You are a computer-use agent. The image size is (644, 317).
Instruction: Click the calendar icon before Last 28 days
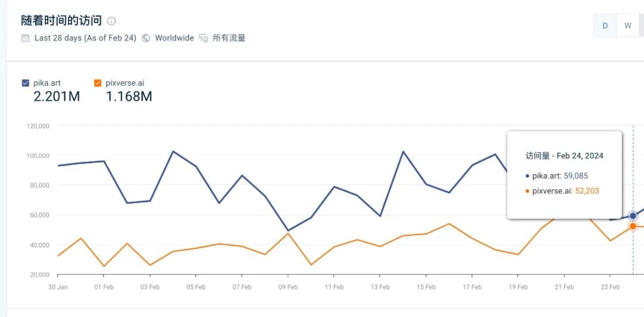point(25,38)
